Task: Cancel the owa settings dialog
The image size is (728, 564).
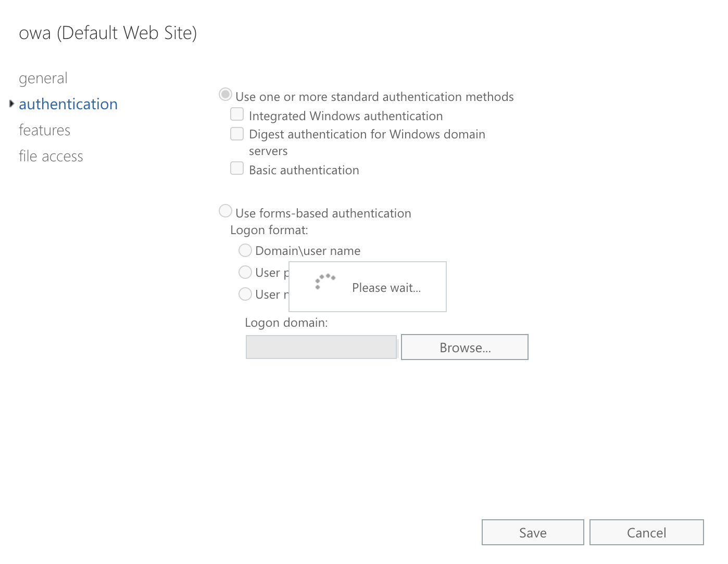Action: click(646, 532)
